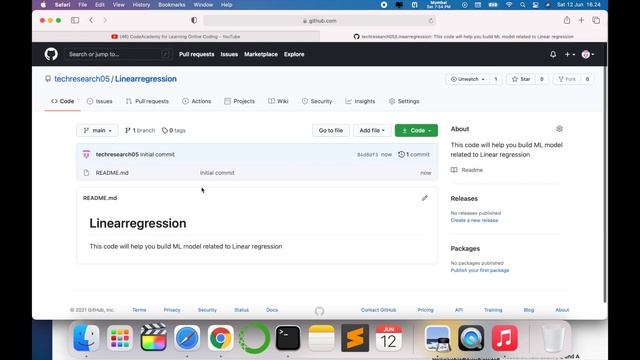Open footer Contact GitHub link
This screenshot has height=360, width=640.
click(378, 310)
